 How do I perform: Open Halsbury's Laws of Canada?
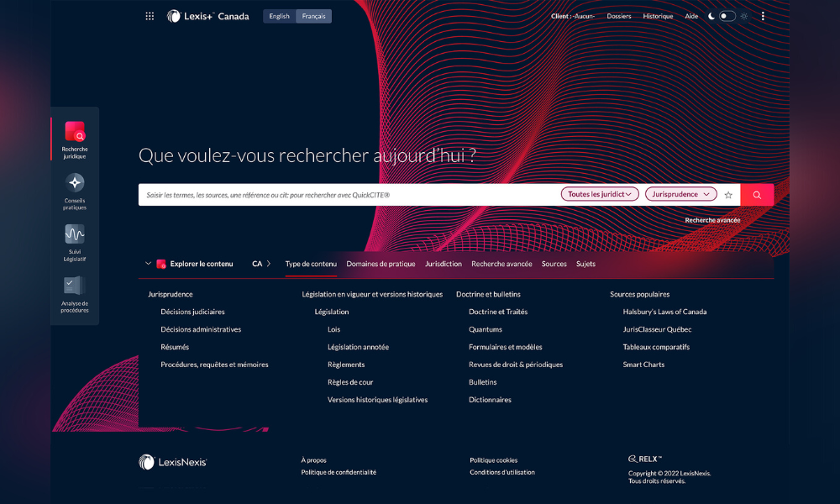point(664,312)
